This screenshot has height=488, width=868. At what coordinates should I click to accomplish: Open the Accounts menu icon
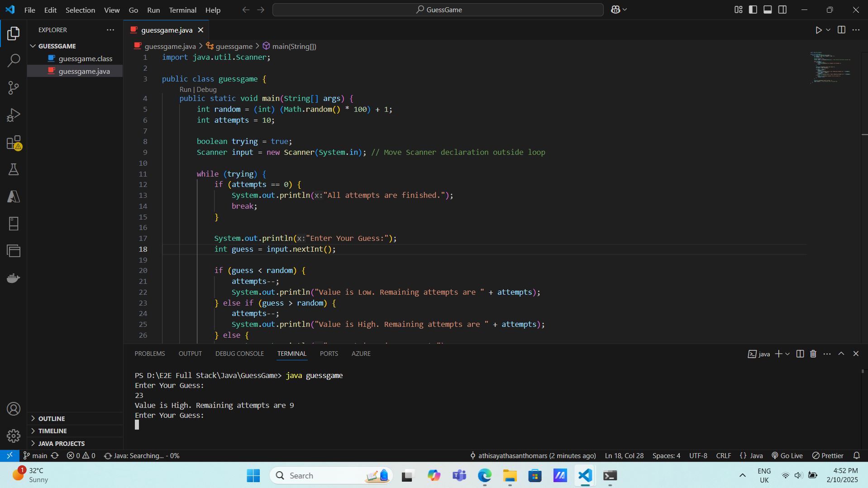[14, 409]
